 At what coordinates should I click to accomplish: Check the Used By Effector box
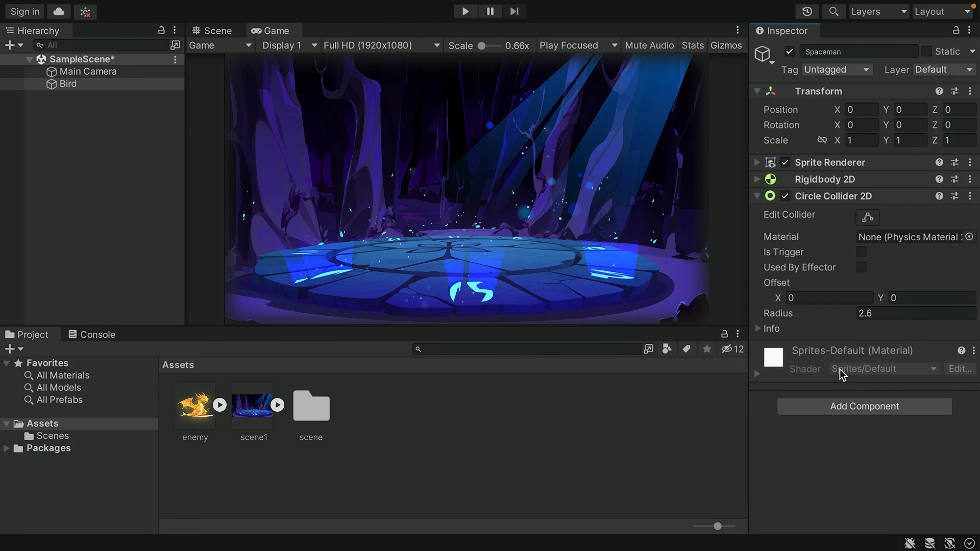click(x=862, y=267)
